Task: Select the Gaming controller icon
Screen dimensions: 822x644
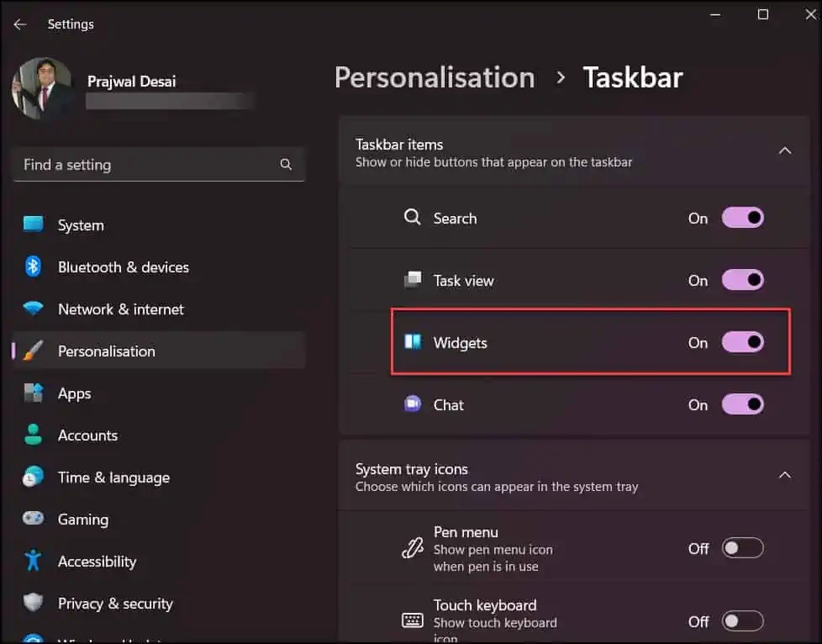Action: click(32, 519)
